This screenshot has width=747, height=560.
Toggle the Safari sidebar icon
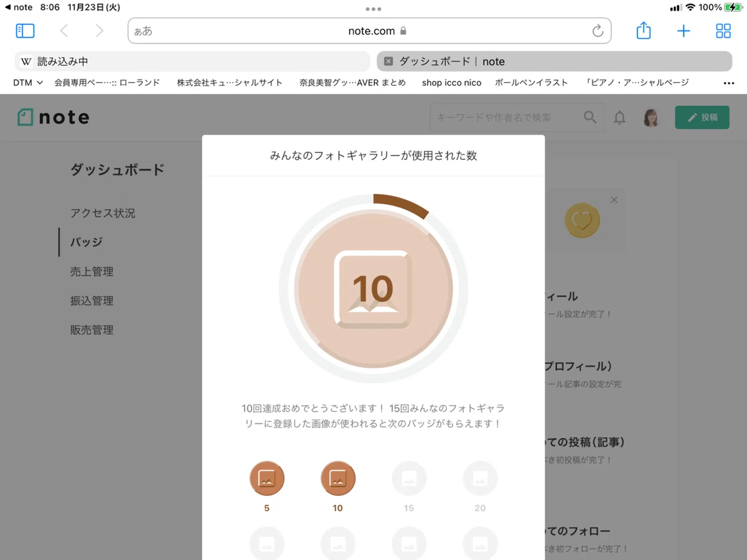[x=25, y=30]
